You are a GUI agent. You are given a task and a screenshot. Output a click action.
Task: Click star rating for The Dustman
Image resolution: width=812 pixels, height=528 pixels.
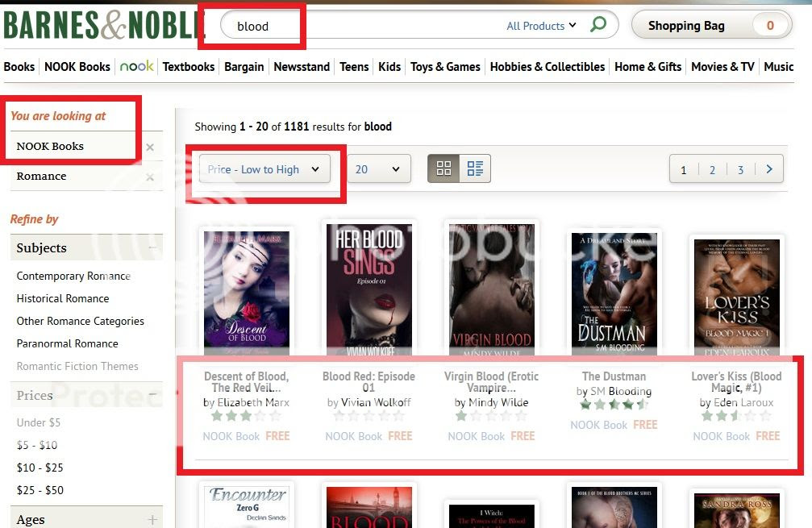click(614, 405)
